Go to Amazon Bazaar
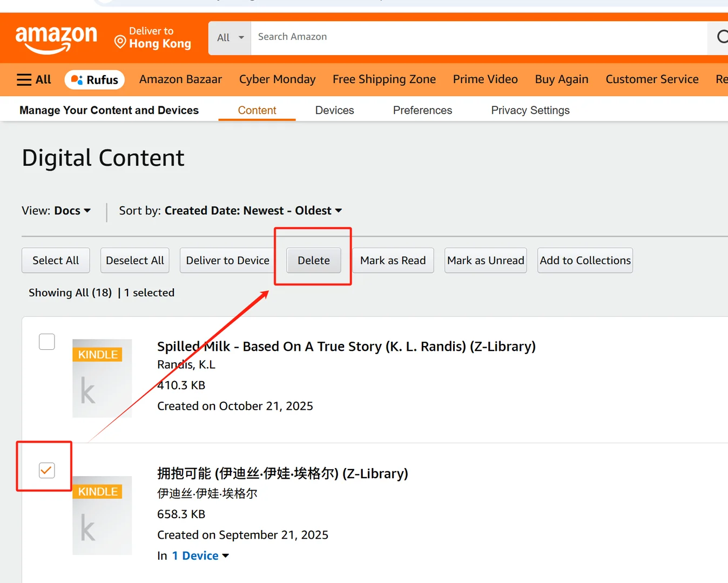Screen dimensions: 728x583 coord(180,79)
